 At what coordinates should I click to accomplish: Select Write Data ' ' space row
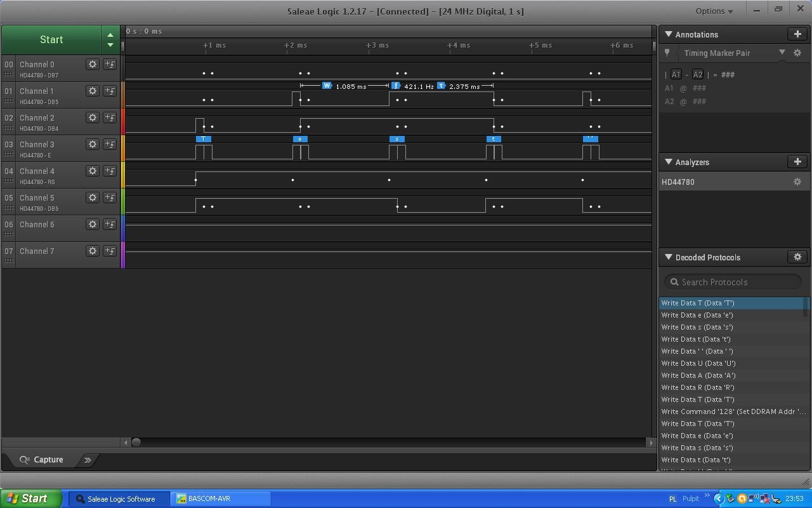point(731,351)
